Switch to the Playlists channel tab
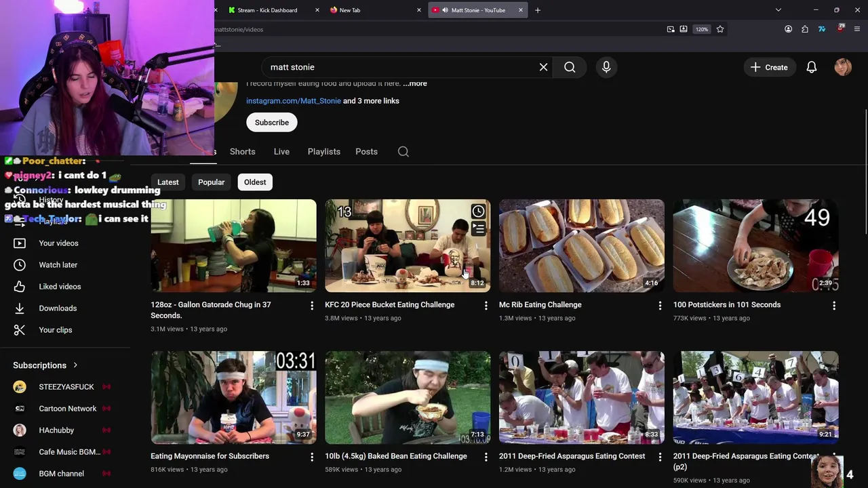This screenshot has width=868, height=488. point(324,152)
